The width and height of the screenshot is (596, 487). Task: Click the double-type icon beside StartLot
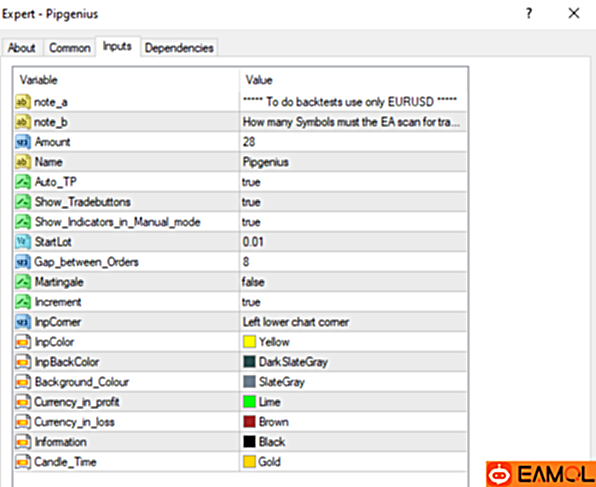click(23, 242)
